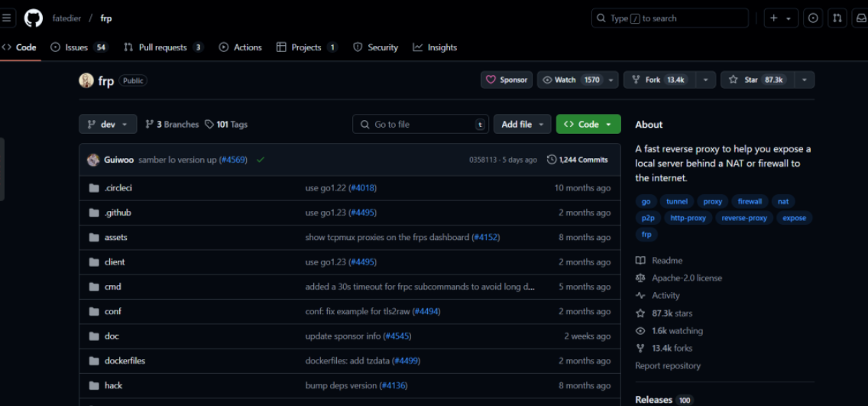Go to the GitHub homepage logo
Viewport: 868px width, 406px height.
(x=33, y=18)
